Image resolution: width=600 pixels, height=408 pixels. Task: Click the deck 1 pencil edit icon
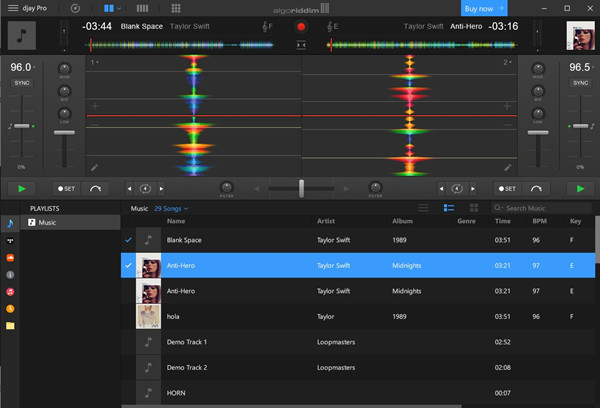coord(94,168)
